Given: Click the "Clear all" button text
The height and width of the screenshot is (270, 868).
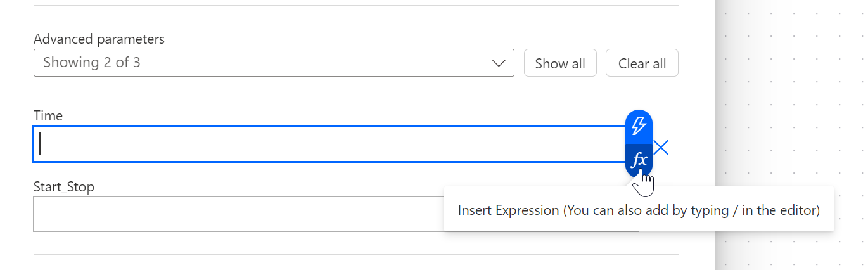Looking at the screenshot, I should [x=642, y=63].
